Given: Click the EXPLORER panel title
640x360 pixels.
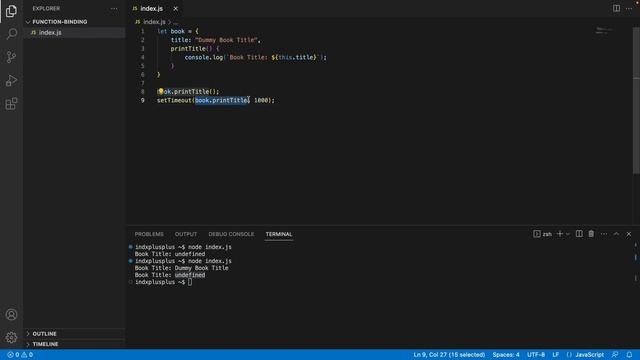Looking at the screenshot, I should [46, 9].
